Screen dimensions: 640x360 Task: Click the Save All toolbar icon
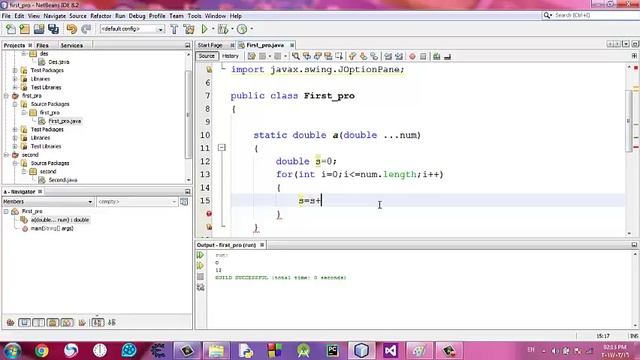click(53, 29)
